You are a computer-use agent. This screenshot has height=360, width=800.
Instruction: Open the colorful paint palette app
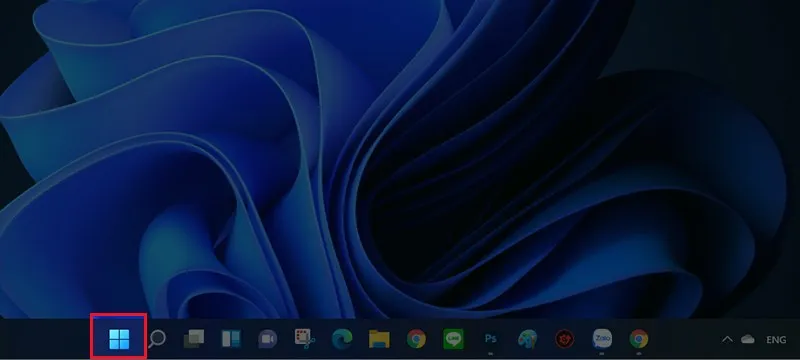coord(527,339)
